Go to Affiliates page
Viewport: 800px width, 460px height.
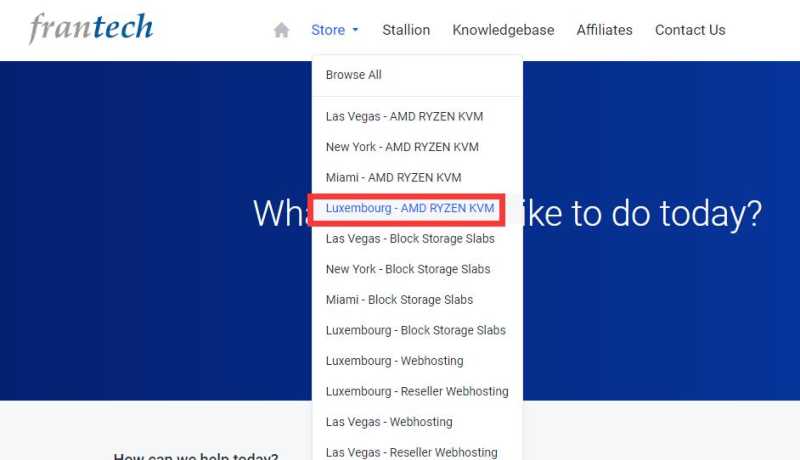click(x=605, y=30)
